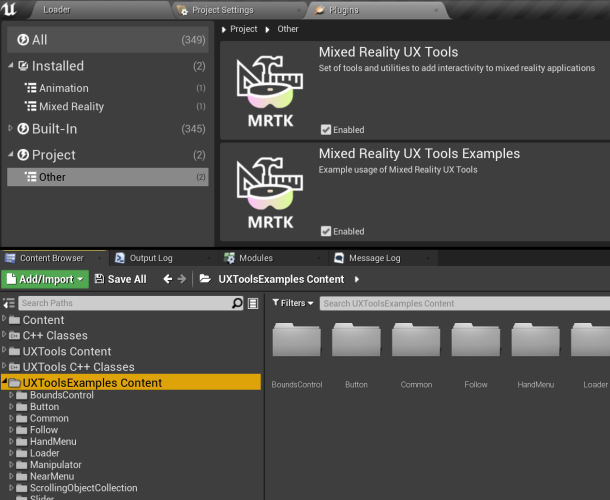Open the Add/Import menu button
Screen dimensions: 610x500
45,279
